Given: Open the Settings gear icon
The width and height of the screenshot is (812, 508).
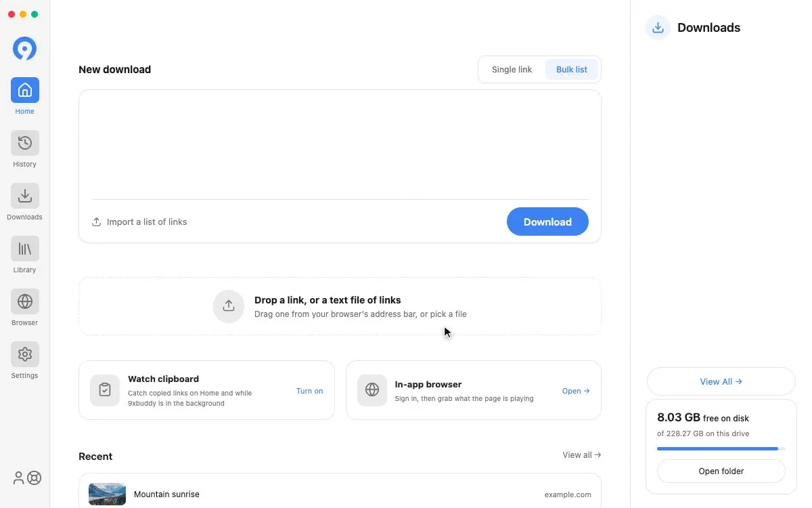Looking at the screenshot, I should point(24,354).
